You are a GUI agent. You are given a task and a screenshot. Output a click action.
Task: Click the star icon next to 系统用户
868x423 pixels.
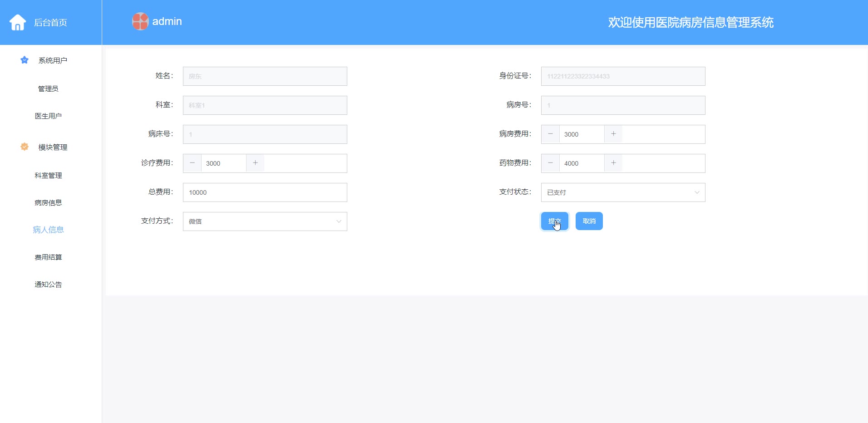pos(25,60)
